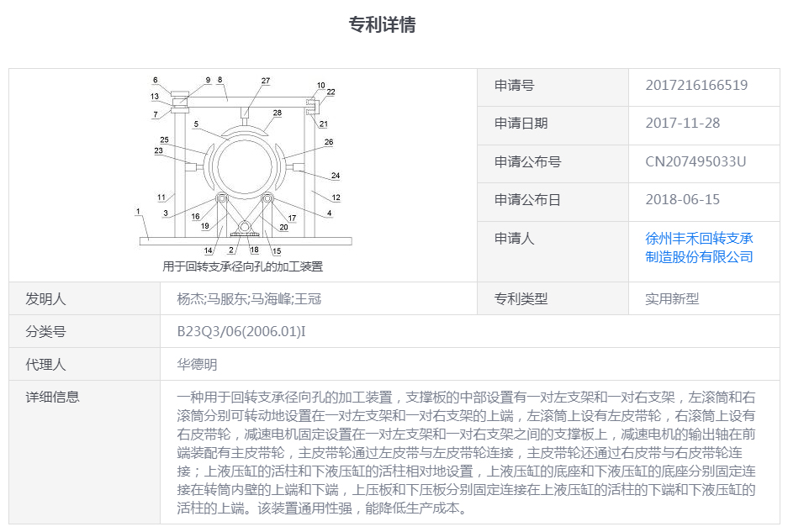
Task: Click the 发明人 label cell
Action: tap(45, 298)
